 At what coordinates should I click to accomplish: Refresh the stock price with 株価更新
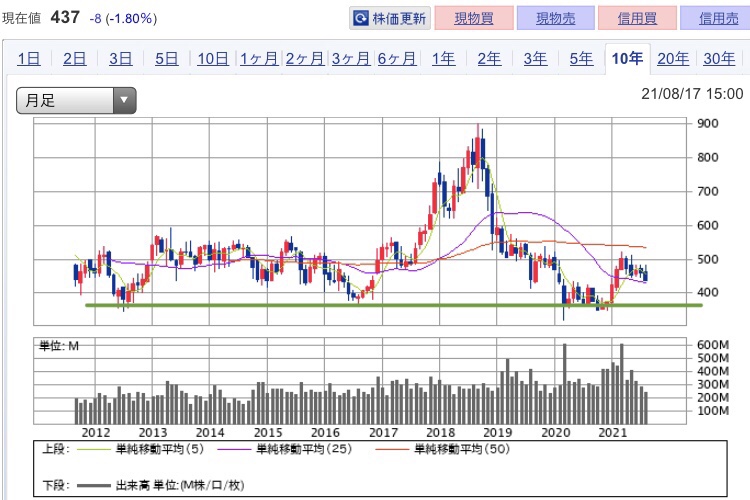[x=390, y=19]
